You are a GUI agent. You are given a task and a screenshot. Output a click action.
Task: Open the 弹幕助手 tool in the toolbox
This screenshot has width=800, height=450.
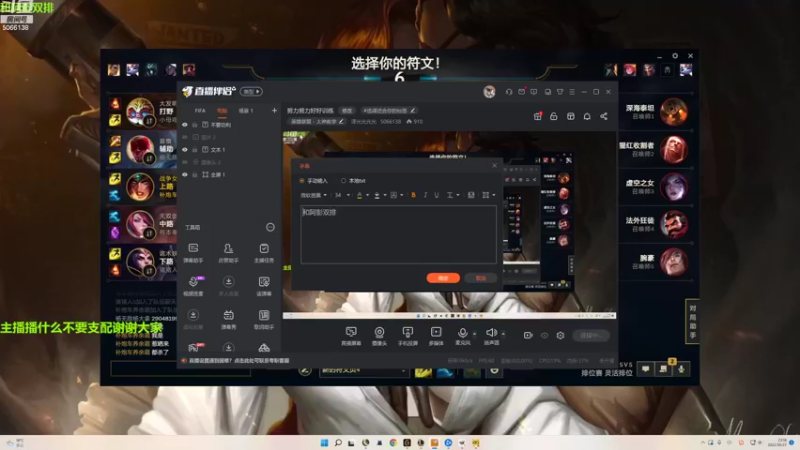[x=193, y=253]
